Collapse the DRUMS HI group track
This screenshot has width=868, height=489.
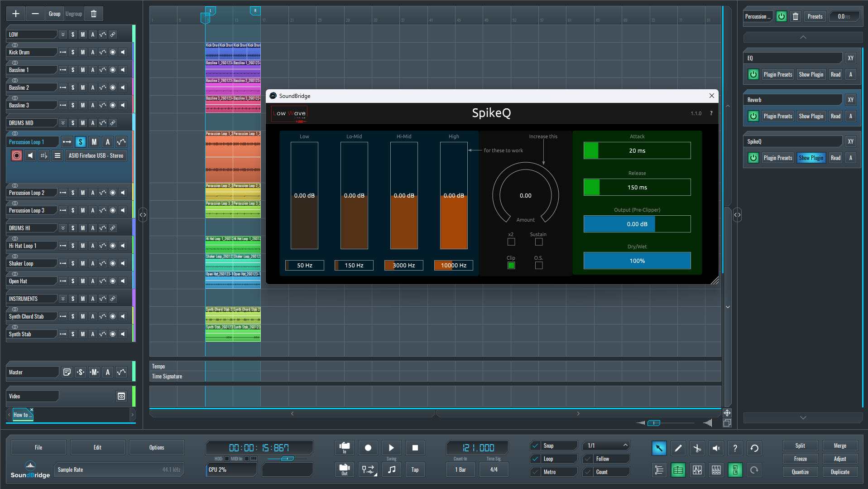click(63, 228)
